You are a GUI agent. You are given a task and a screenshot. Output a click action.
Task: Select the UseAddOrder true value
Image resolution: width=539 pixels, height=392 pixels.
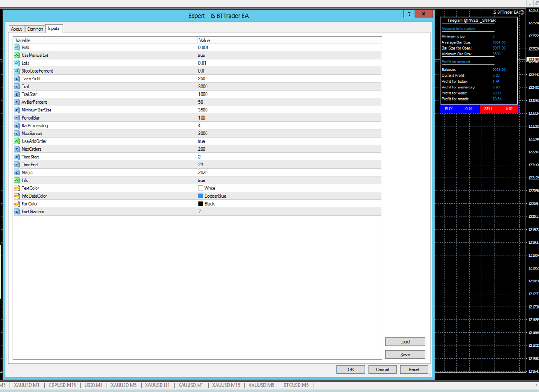pyautogui.click(x=202, y=141)
